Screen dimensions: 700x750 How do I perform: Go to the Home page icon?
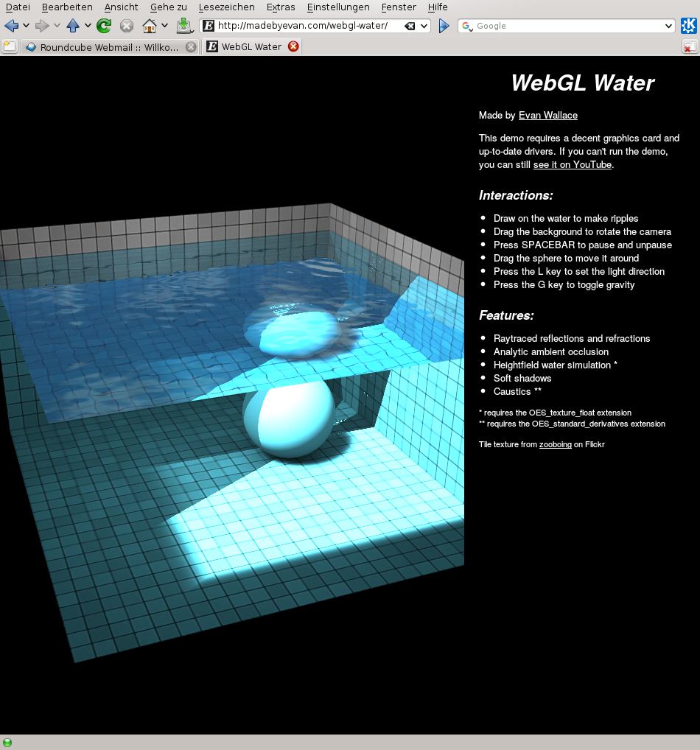(150, 26)
